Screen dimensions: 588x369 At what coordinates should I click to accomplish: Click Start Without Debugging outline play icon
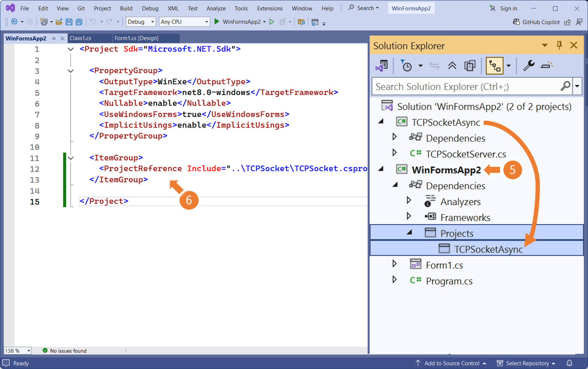pos(272,22)
